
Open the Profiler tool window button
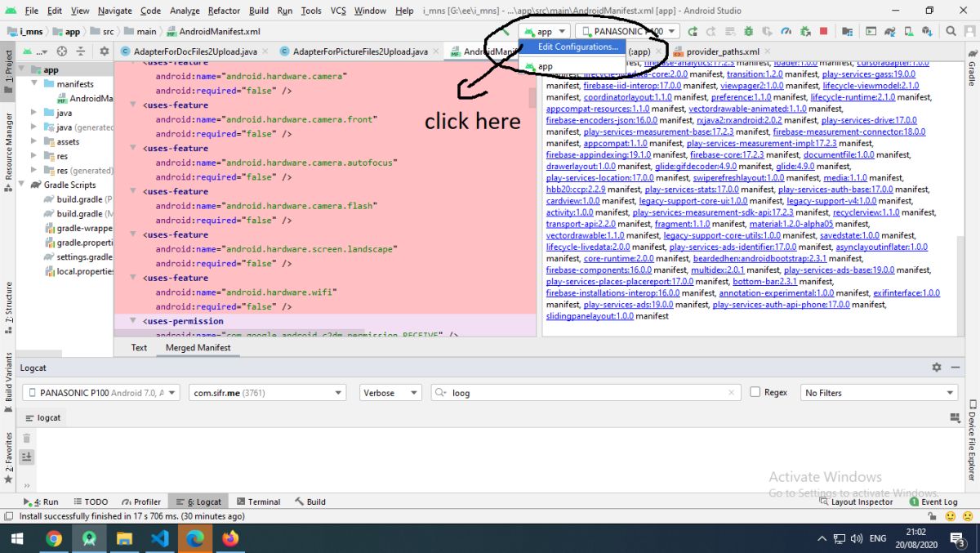point(141,502)
